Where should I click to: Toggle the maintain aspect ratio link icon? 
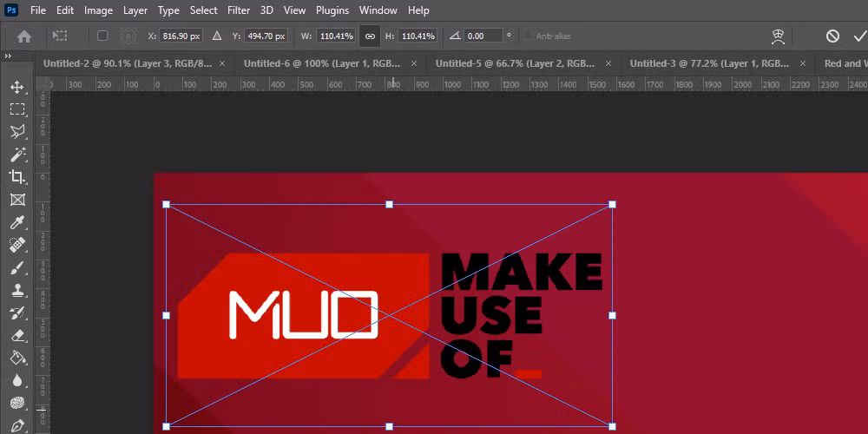370,36
